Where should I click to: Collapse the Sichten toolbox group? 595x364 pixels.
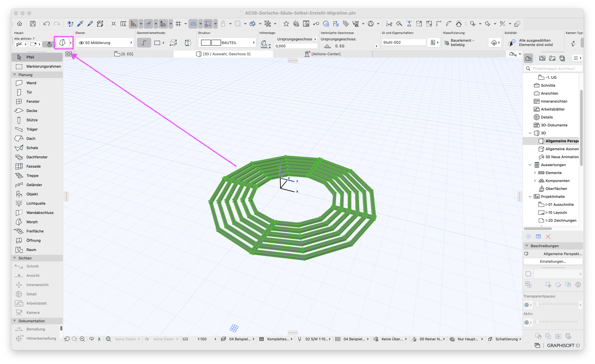15,258
